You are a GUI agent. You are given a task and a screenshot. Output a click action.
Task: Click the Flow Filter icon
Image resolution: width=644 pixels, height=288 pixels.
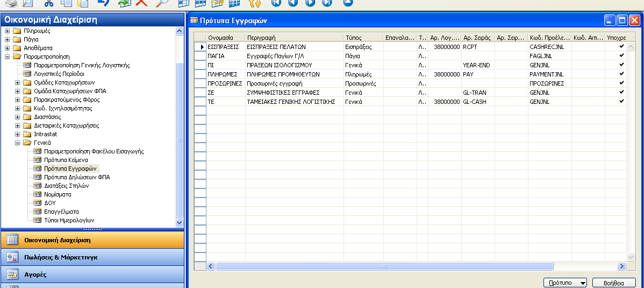[x=217, y=3]
